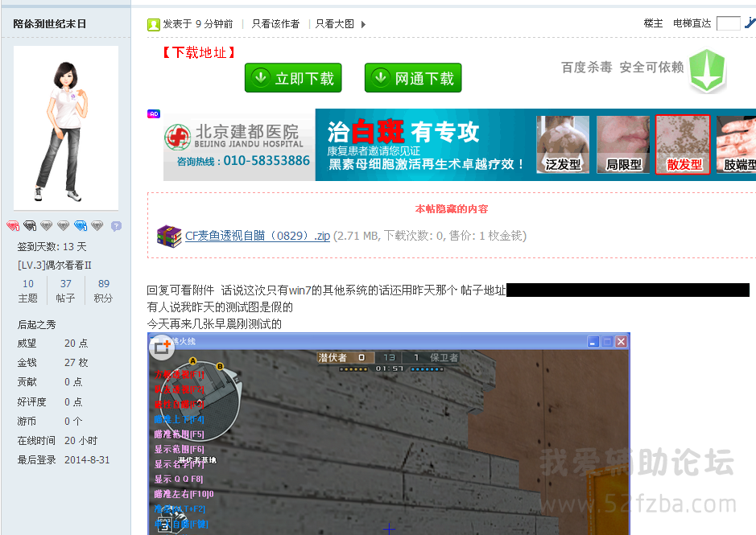Click the sixth grey diamond medal icon

97,225
